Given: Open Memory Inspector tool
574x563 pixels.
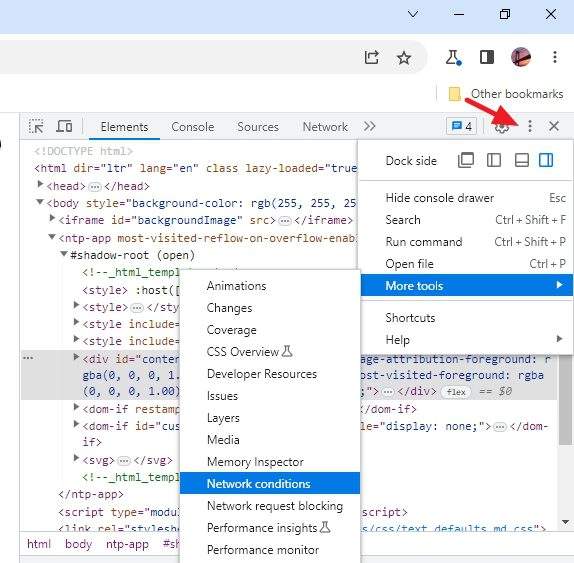Looking at the screenshot, I should tap(270, 462).
